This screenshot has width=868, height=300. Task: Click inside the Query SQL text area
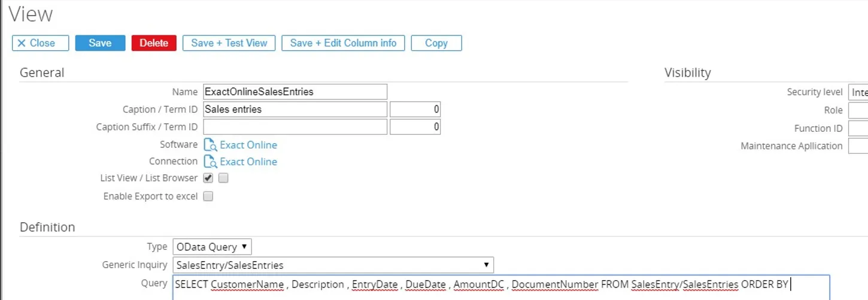point(500,287)
